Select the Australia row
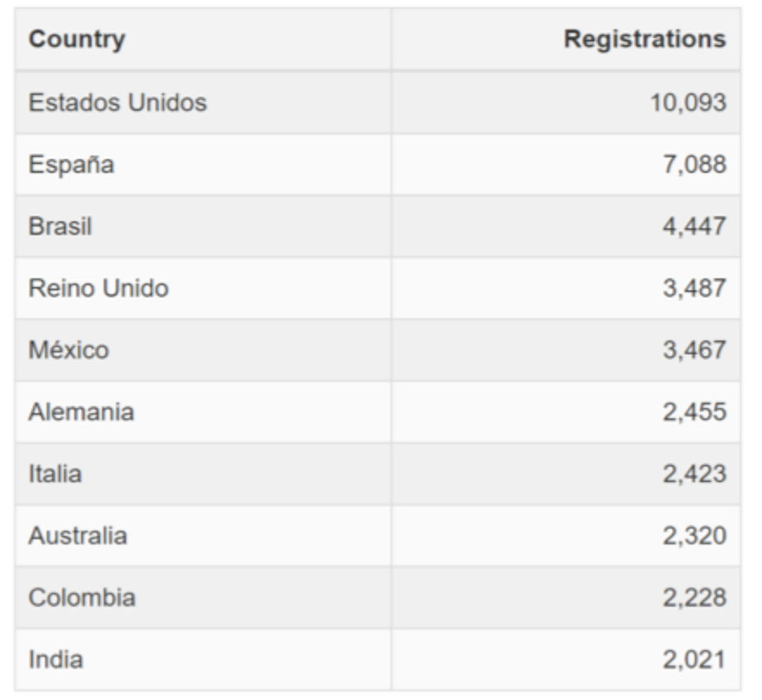 click(378, 536)
